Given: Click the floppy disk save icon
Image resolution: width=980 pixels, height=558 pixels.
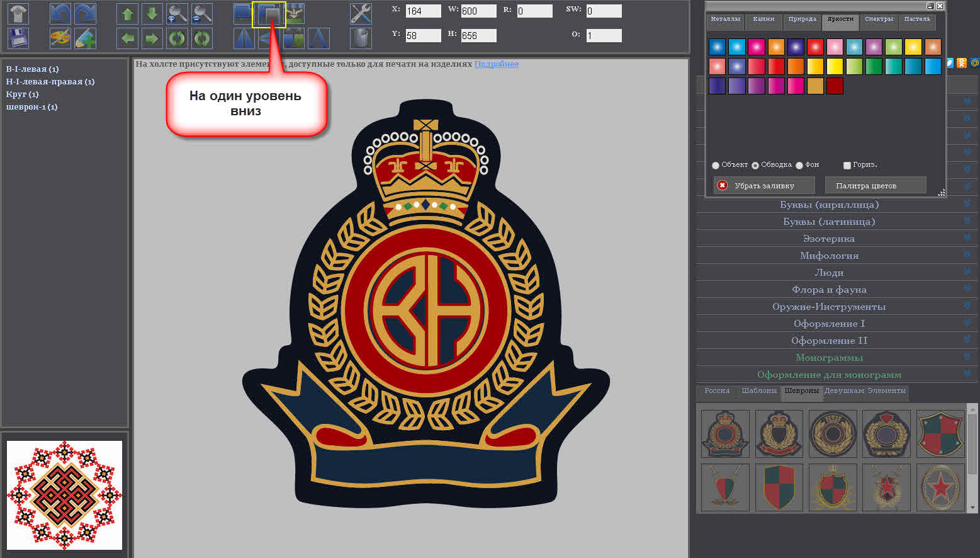Looking at the screenshot, I should click(18, 38).
